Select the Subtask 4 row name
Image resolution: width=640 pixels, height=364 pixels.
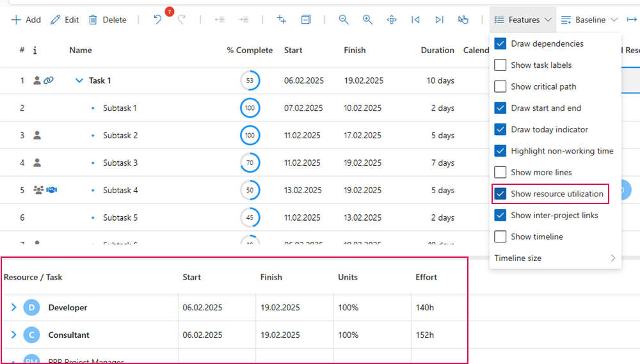(120, 191)
